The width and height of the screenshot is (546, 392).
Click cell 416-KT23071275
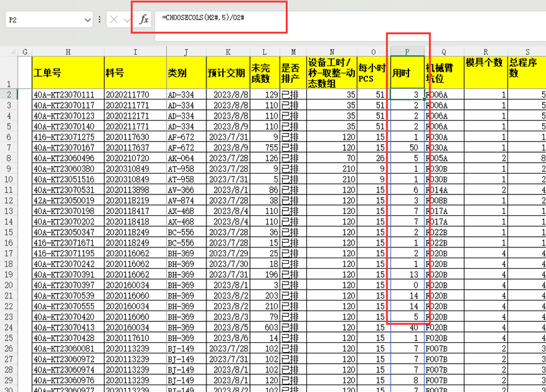(68, 137)
